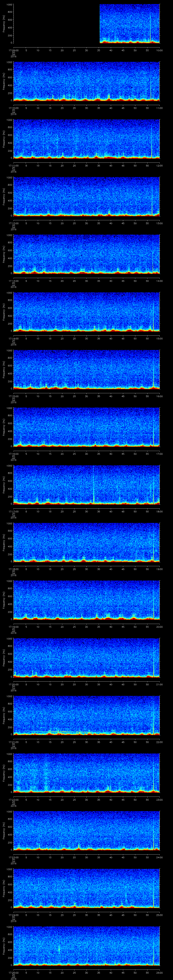Click the 17:16:00 start time label

click(13, 454)
